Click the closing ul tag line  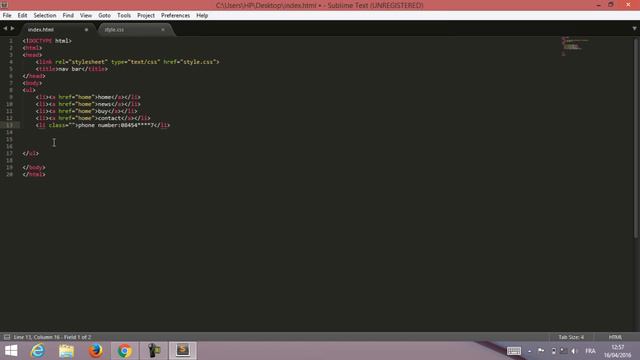click(31, 153)
